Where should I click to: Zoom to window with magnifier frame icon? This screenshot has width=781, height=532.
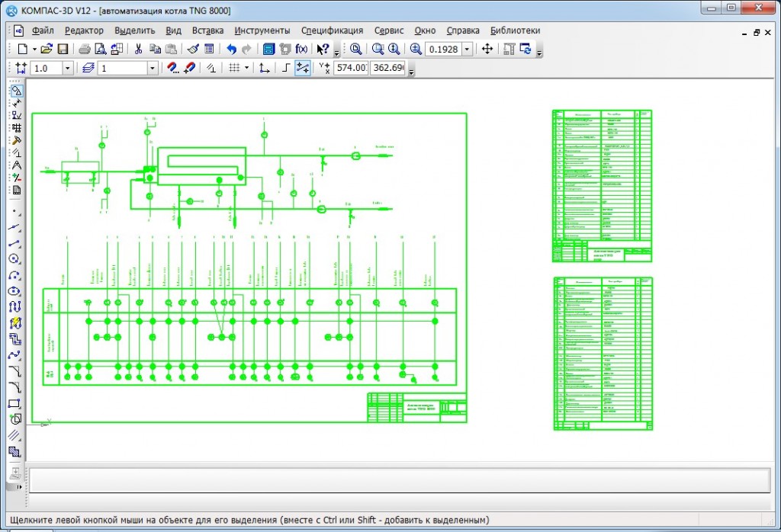click(378, 49)
